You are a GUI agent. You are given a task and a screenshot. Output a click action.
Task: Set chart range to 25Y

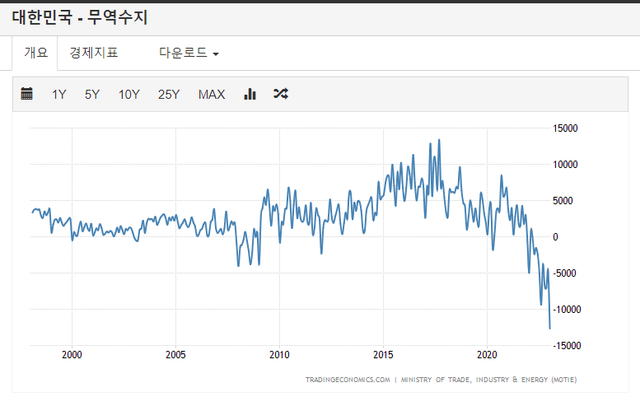click(x=169, y=95)
